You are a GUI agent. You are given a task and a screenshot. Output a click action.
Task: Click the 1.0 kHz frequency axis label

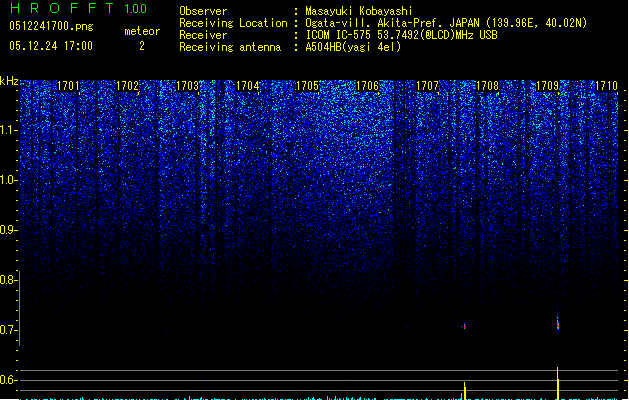[8, 180]
